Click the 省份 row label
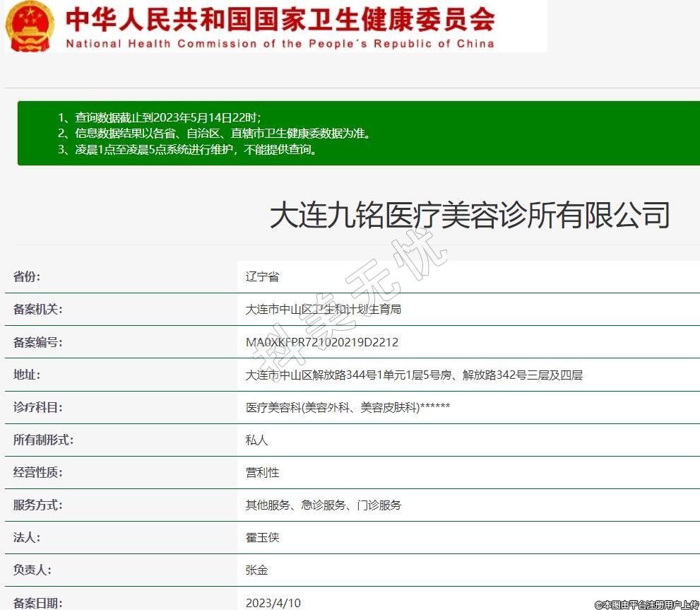The image size is (700, 610). point(27,276)
